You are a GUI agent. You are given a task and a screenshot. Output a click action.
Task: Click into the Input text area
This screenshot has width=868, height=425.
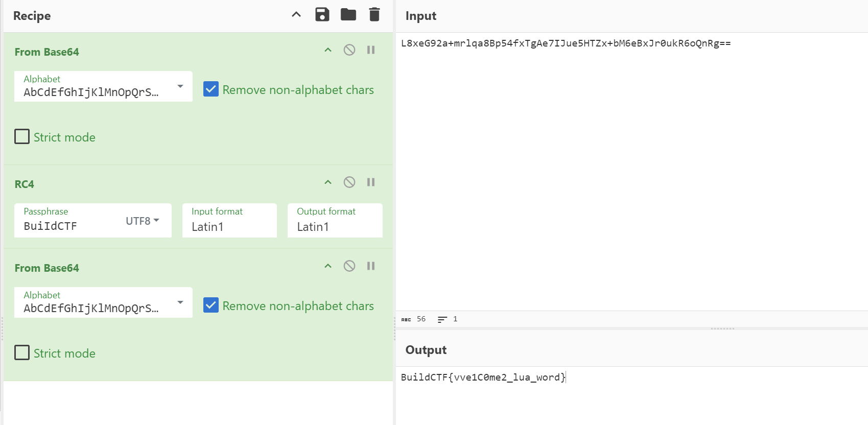pos(631,169)
